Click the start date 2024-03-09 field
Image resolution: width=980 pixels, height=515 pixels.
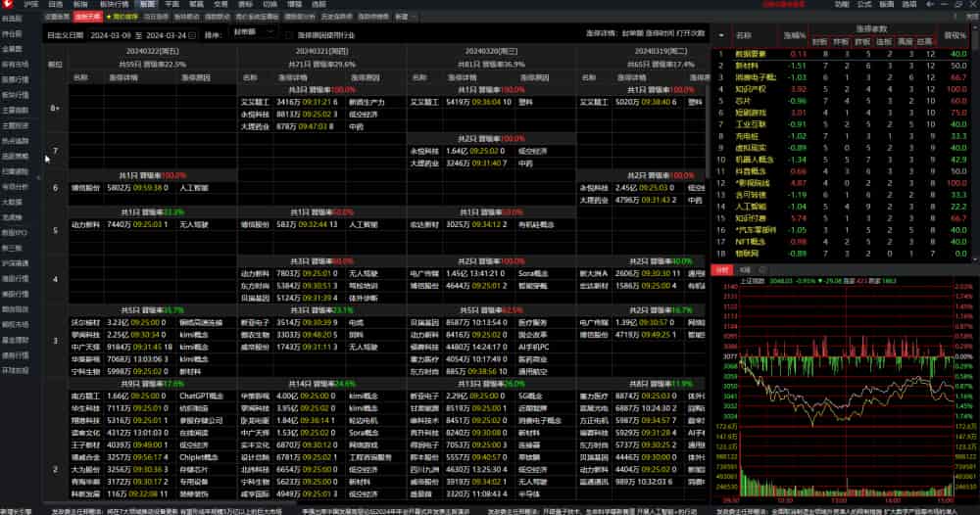click(111, 35)
